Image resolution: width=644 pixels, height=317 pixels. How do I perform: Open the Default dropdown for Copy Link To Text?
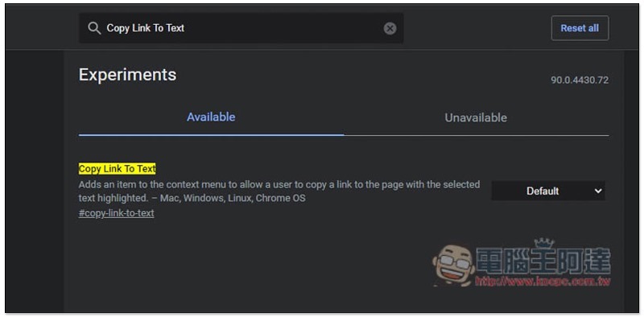tap(548, 191)
